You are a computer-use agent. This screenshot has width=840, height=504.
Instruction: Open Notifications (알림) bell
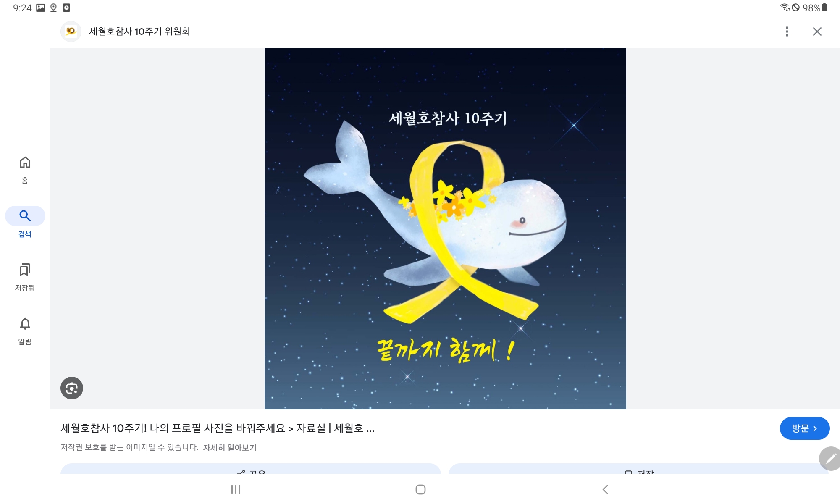point(25,331)
